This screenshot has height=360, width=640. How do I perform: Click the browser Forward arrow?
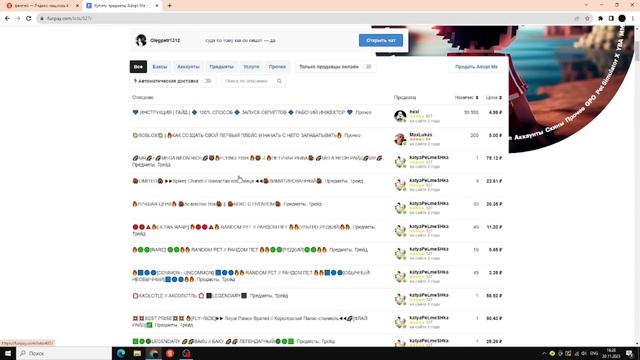[18, 18]
